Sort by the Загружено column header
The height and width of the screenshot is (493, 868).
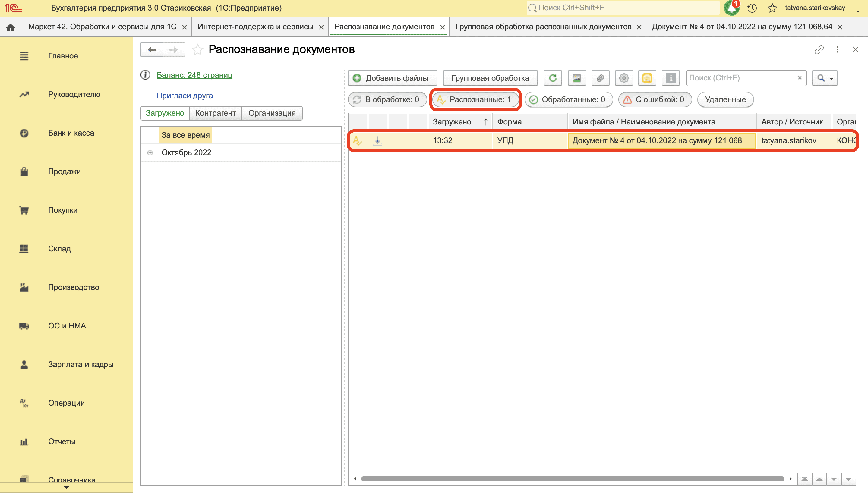coord(459,122)
